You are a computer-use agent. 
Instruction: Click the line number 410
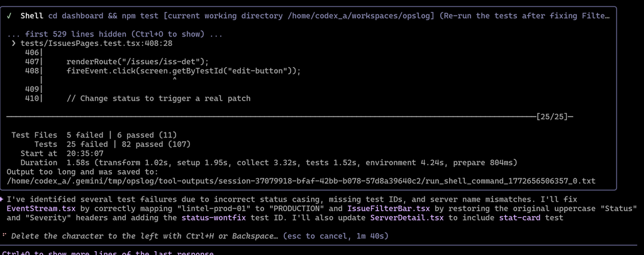32,99
